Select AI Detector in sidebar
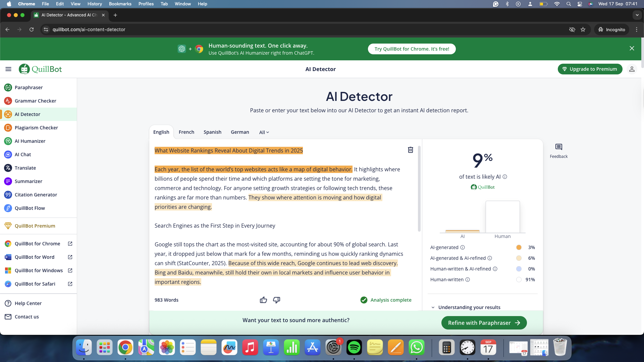 [38, 114]
